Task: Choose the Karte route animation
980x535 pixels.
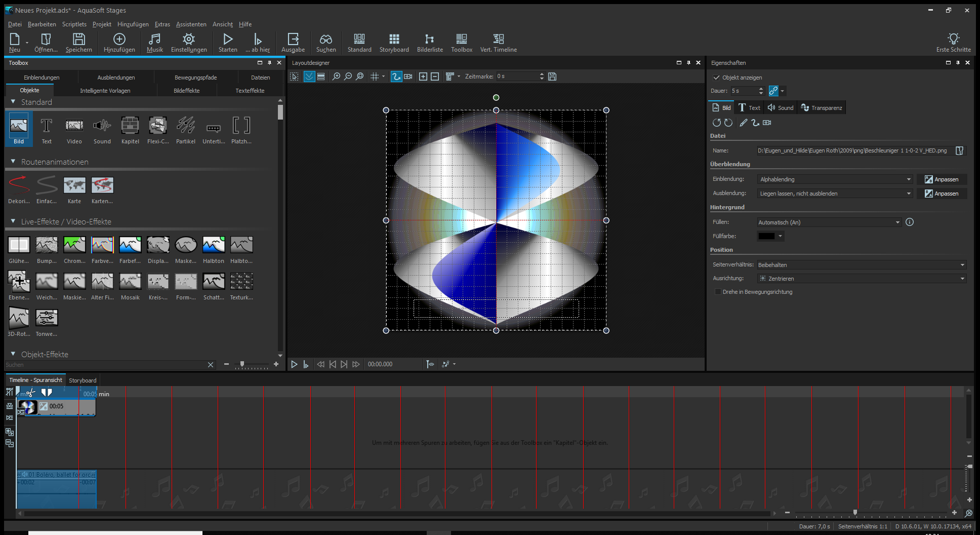Action: pyautogui.click(x=74, y=190)
